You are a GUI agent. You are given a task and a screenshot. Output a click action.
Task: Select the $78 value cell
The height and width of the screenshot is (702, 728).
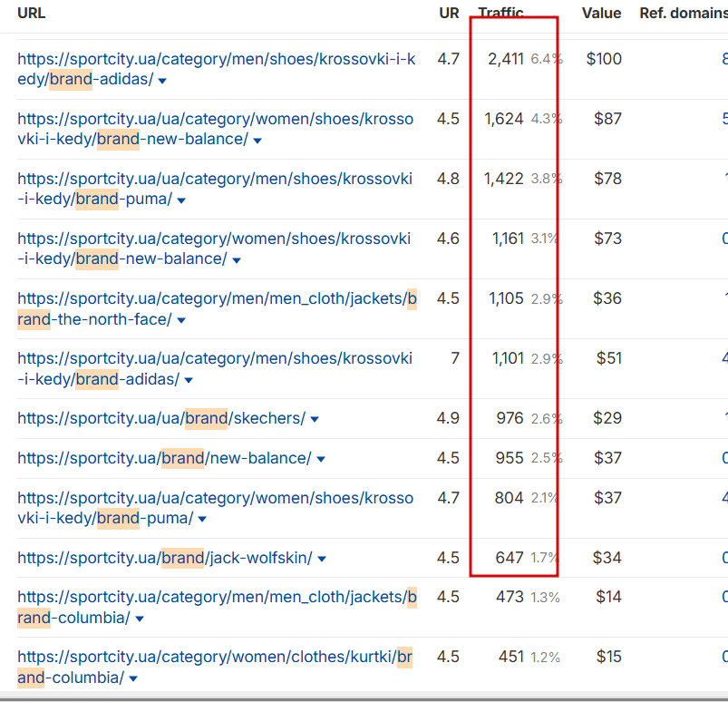(x=607, y=179)
